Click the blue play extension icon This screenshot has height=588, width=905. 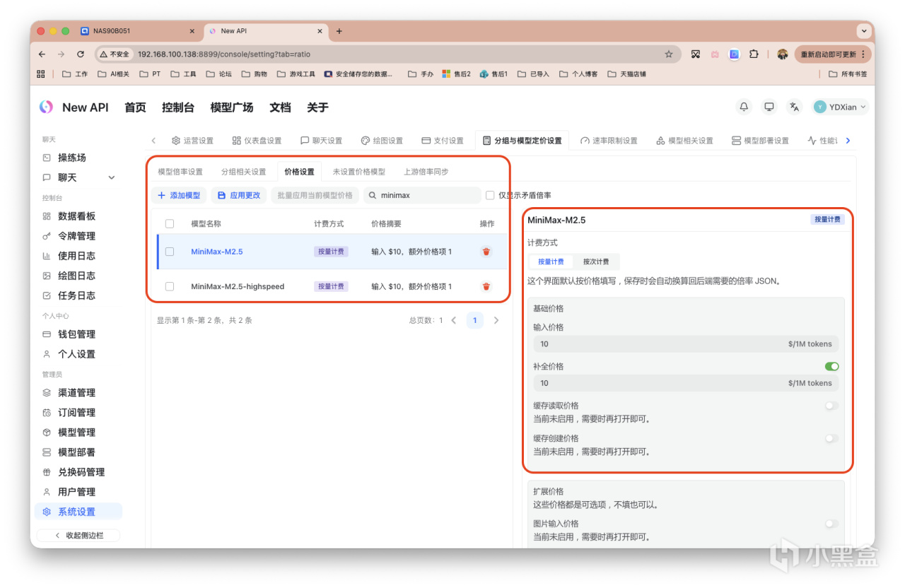735,54
